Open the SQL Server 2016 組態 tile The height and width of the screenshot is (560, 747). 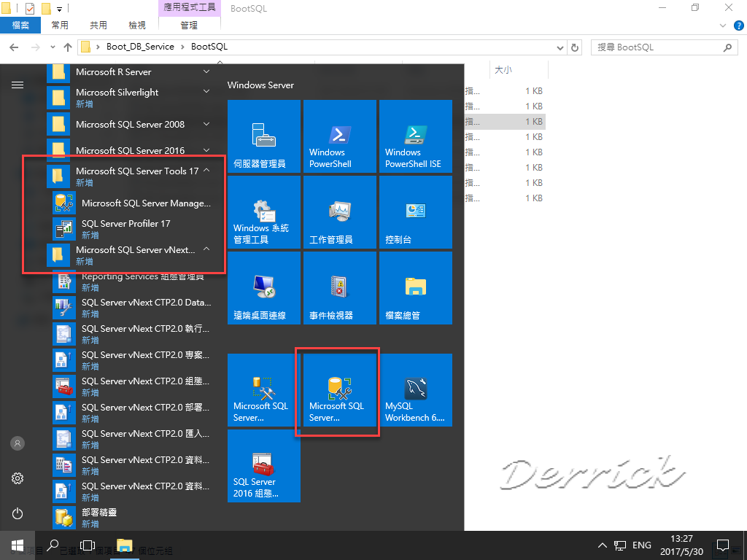pyautogui.click(x=264, y=466)
